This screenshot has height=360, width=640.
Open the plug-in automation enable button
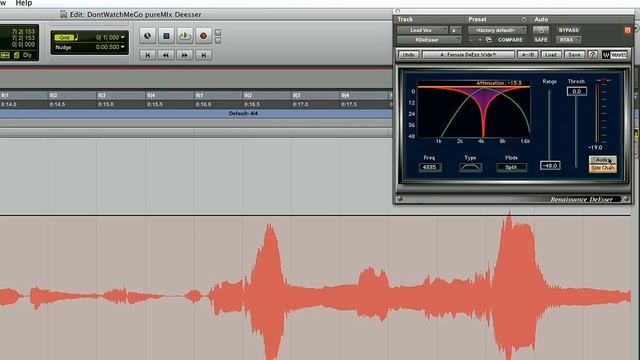pos(541,30)
